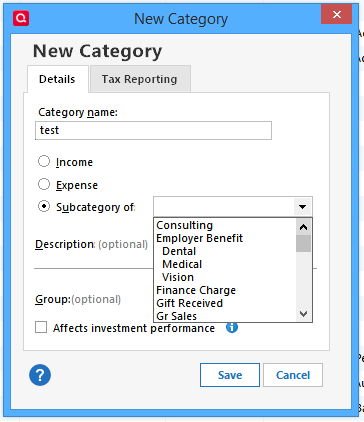
Task: Select the Income radio button
Action: click(44, 162)
